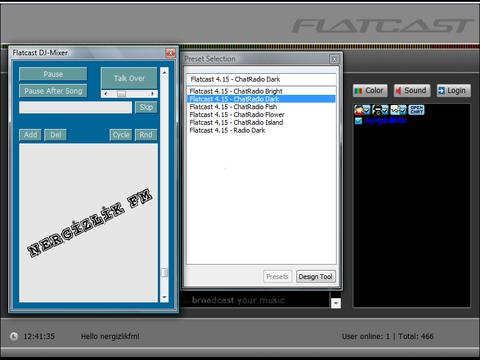Open Sound settings with the speaker icon
This screenshot has height=360, width=480.
[412, 91]
